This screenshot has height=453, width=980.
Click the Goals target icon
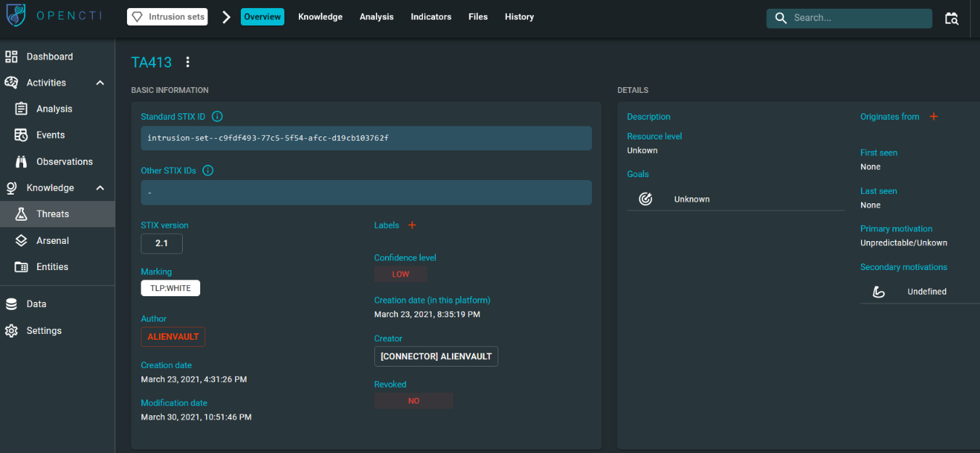(x=646, y=199)
